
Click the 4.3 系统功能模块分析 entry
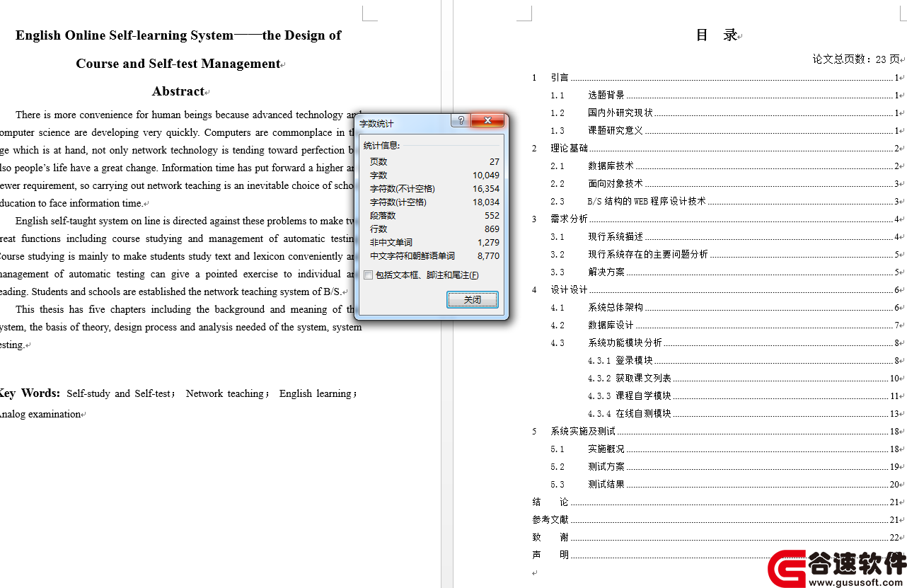pos(725,343)
